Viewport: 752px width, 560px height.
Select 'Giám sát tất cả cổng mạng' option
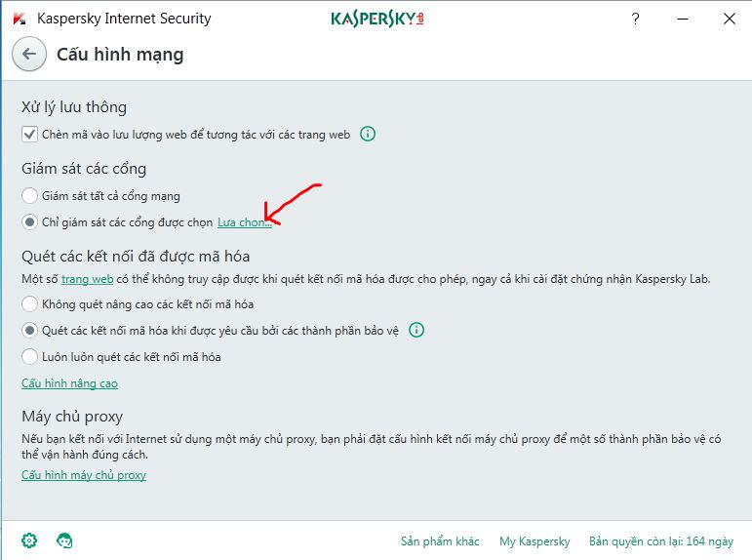click(30, 196)
